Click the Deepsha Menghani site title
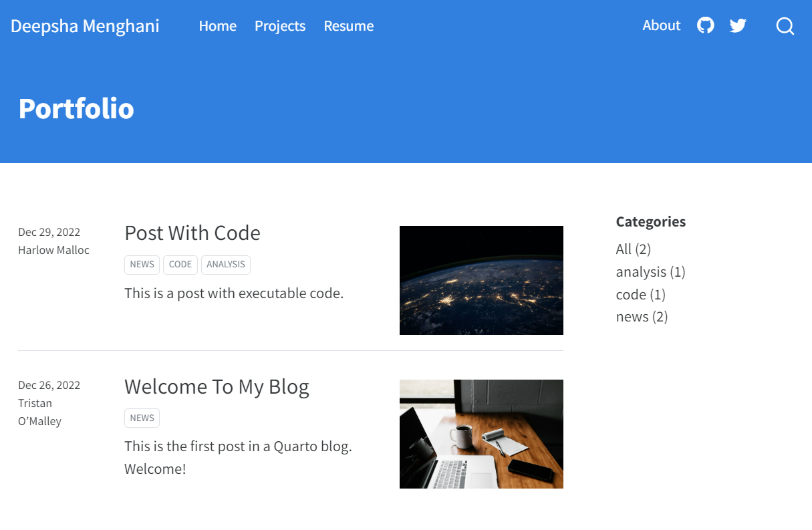The image size is (812, 530). click(x=85, y=26)
